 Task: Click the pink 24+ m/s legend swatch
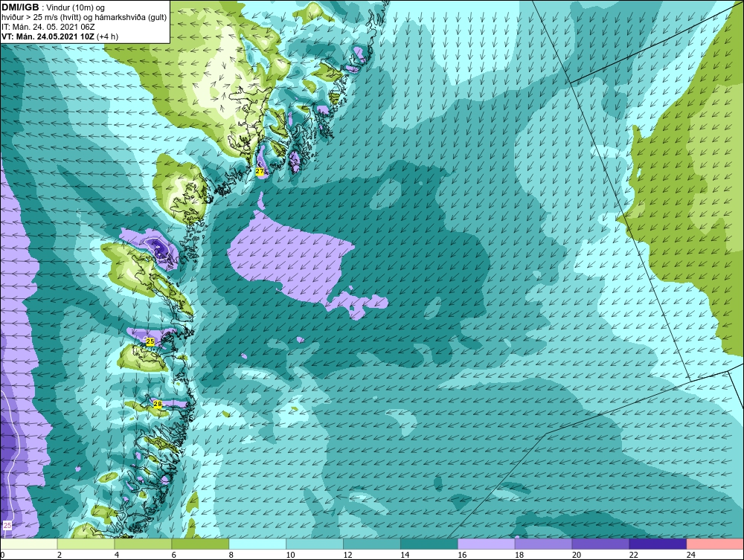714,544
